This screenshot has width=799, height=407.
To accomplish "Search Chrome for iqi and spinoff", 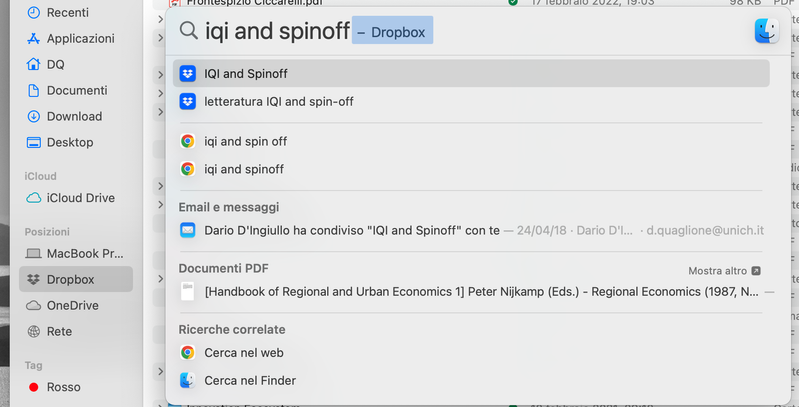I will tap(244, 169).
